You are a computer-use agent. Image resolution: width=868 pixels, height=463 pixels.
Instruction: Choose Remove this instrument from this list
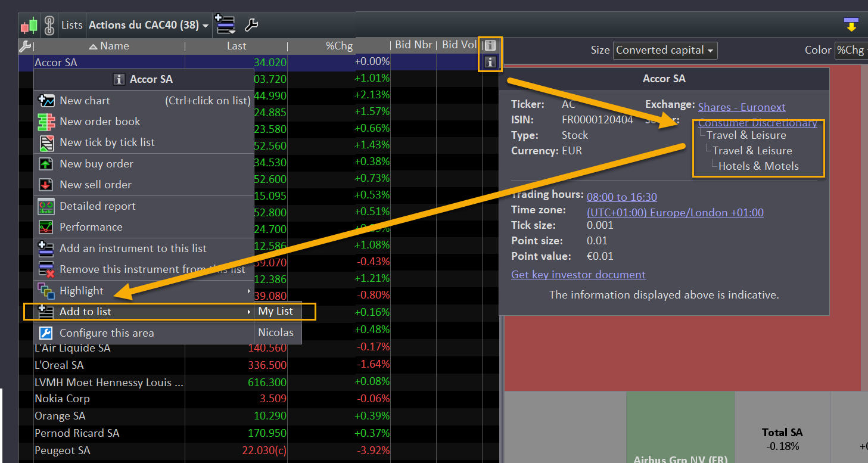click(144, 269)
